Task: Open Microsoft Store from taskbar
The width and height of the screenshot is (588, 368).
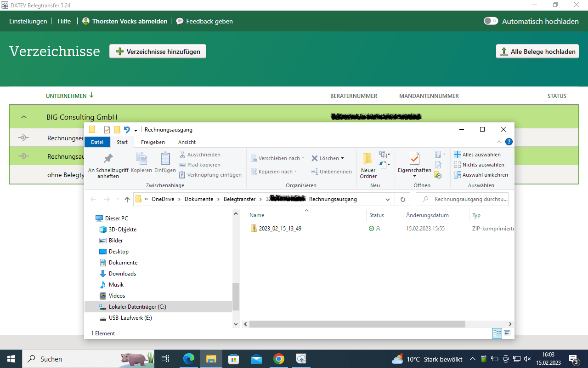Action: point(233,359)
